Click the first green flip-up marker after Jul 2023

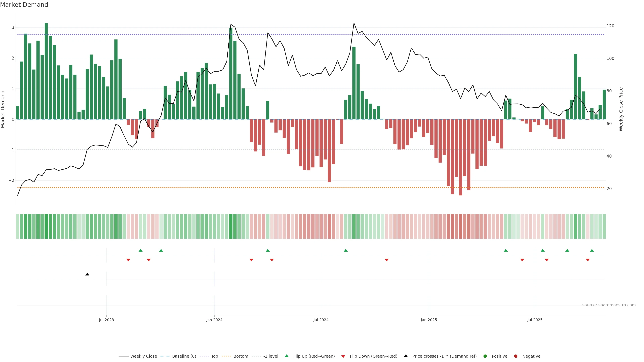[141, 250]
